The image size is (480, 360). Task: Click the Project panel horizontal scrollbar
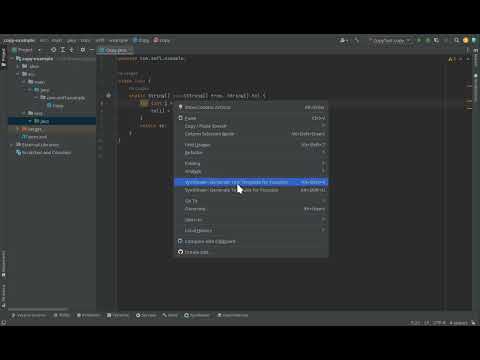click(x=38, y=309)
